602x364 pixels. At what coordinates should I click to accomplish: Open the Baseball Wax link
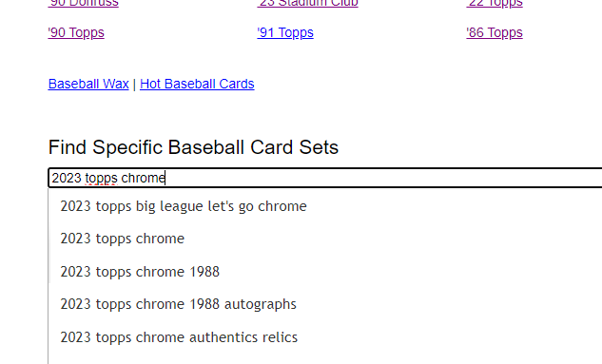88,84
